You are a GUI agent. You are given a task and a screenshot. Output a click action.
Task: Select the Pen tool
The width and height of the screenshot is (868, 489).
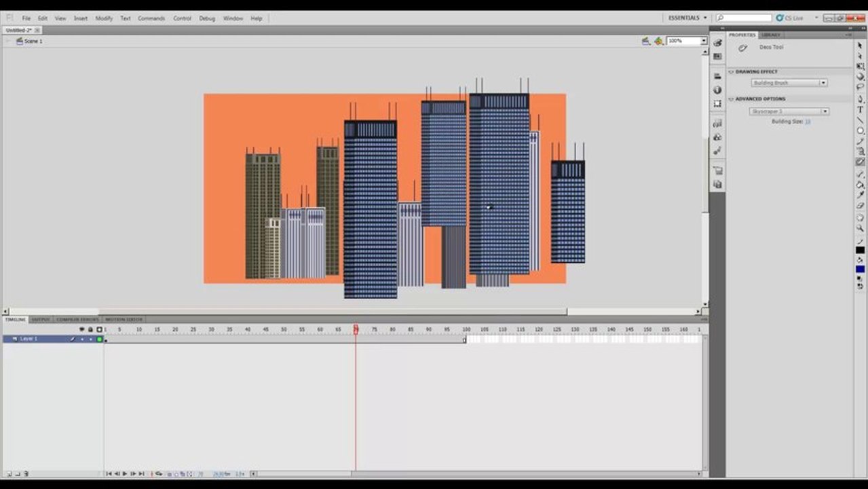[860, 100]
